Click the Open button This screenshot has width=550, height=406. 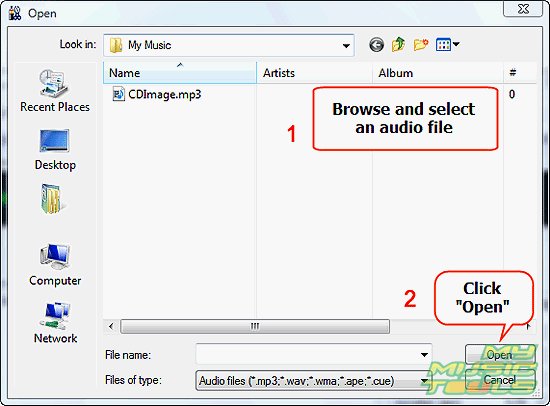click(x=500, y=354)
